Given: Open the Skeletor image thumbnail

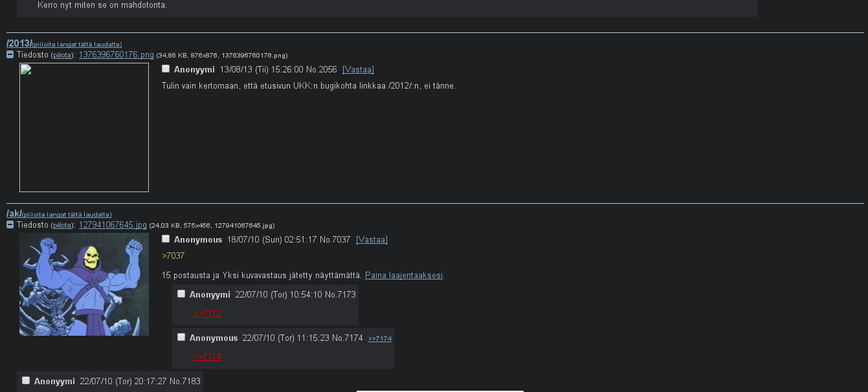Looking at the screenshot, I should (84, 285).
